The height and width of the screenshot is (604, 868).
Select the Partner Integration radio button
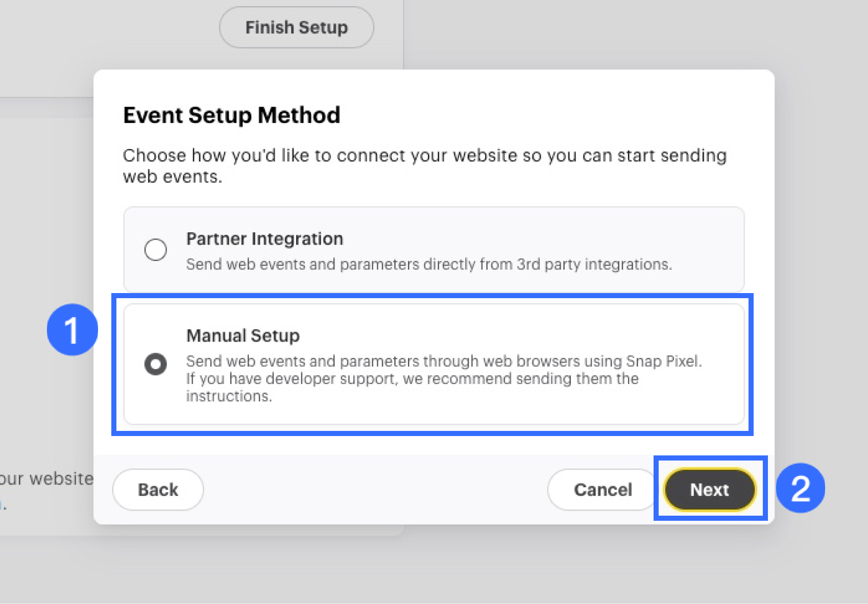tap(155, 250)
